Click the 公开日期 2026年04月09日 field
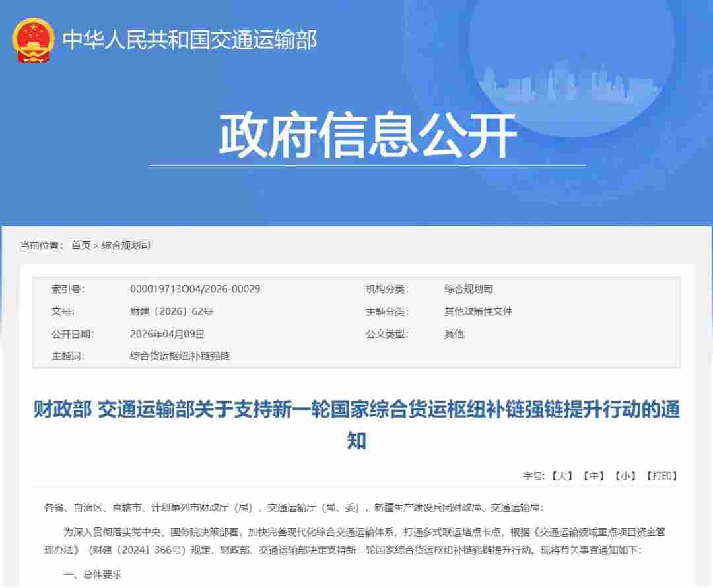Viewport: 713px width, 588px height. pos(168,333)
